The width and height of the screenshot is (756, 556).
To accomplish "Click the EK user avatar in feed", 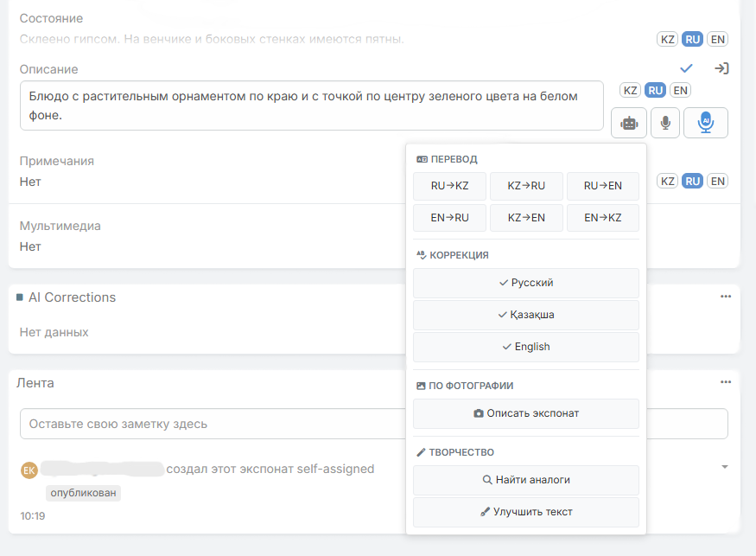I will coord(29,470).
